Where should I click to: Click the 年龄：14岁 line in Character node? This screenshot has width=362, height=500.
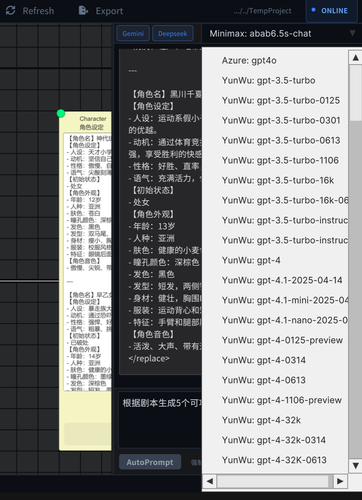pyautogui.click(x=84, y=356)
